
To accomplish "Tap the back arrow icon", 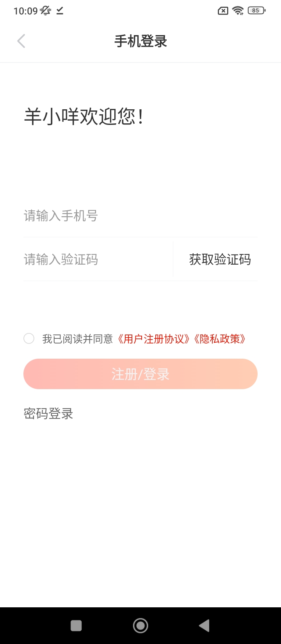I will pyautogui.click(x=21, y=41).
